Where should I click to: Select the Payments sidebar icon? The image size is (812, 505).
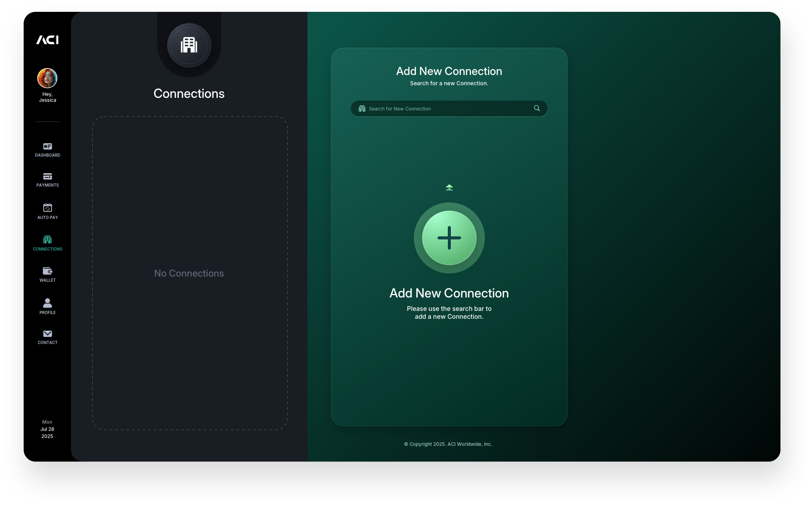click(47, 179)
